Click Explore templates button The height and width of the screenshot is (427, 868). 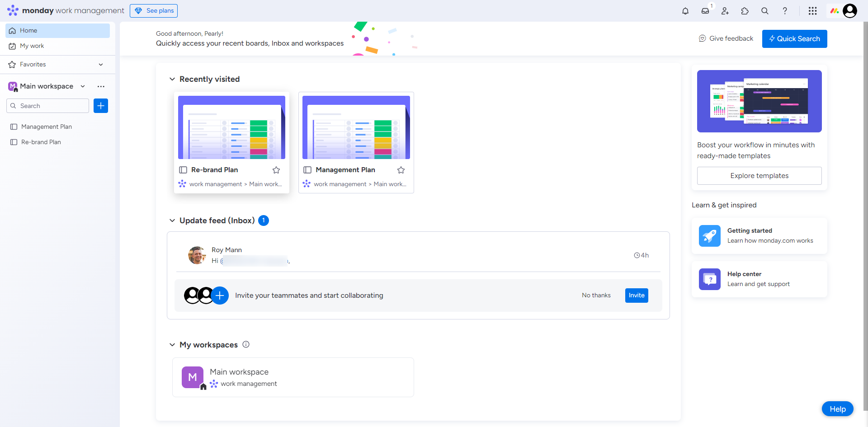(x=759, y=176)
